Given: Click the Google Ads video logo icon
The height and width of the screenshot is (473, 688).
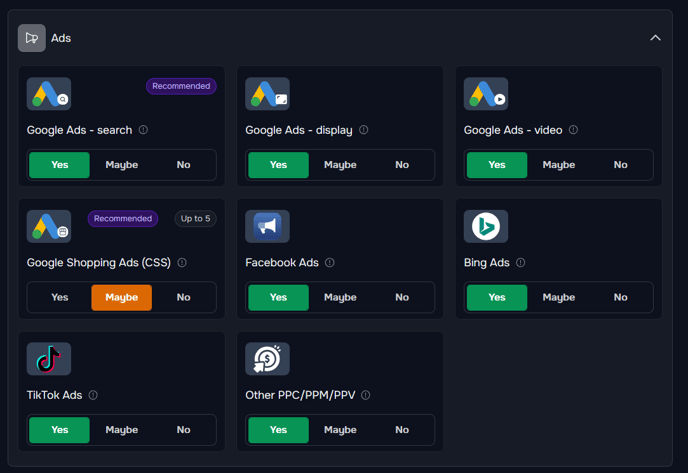Looking at the screenshot, I should (486, 94).
